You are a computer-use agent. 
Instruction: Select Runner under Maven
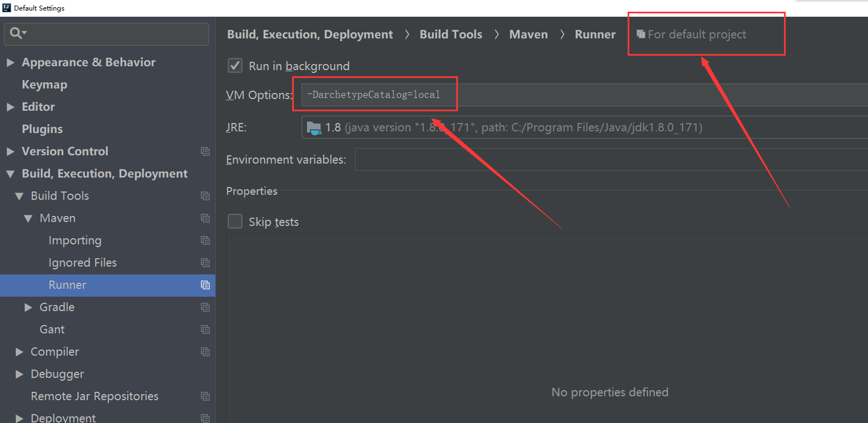click(x=67, y=285)
